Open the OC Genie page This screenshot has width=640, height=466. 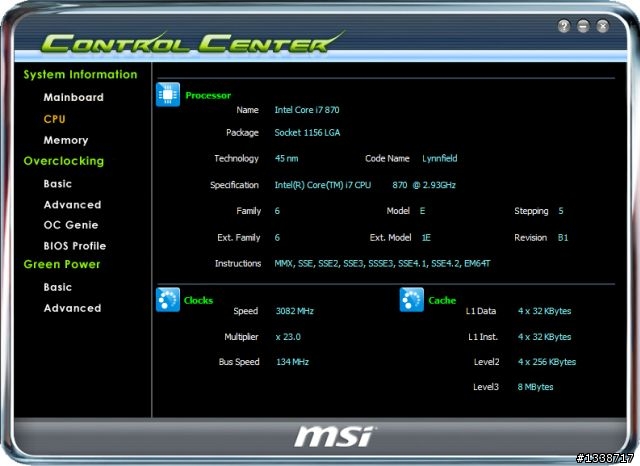coord(71,225)
